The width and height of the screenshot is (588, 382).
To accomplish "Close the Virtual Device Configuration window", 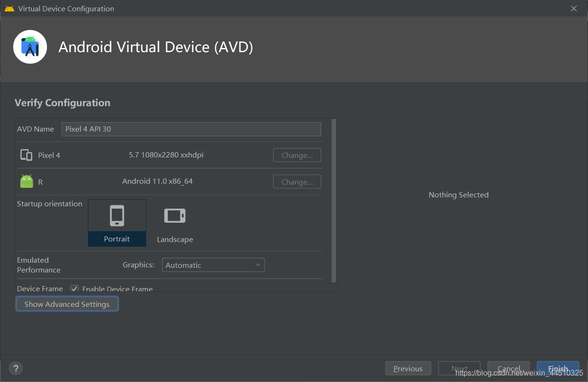I will pos(574,8).
